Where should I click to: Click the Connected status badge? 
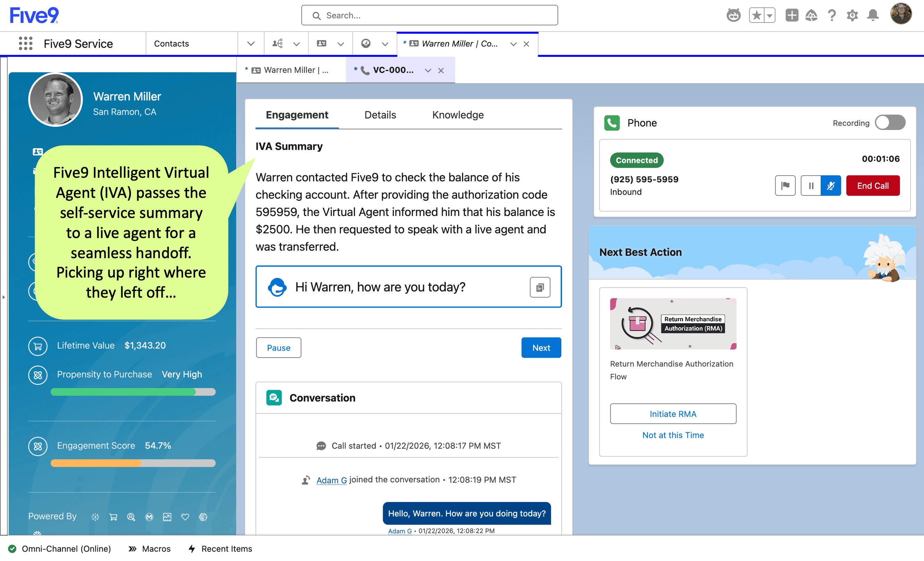[x=636, y=160]
